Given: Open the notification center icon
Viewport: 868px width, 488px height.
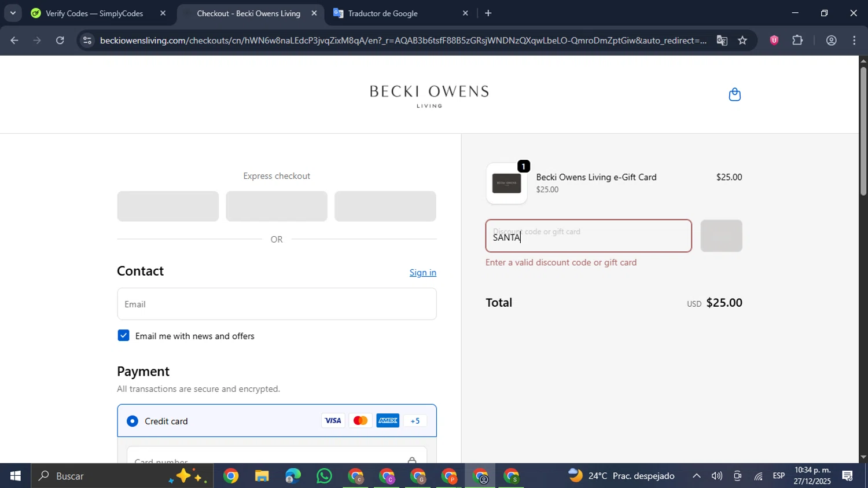Looking at the screenshot, I should click(x=848, y=476).
